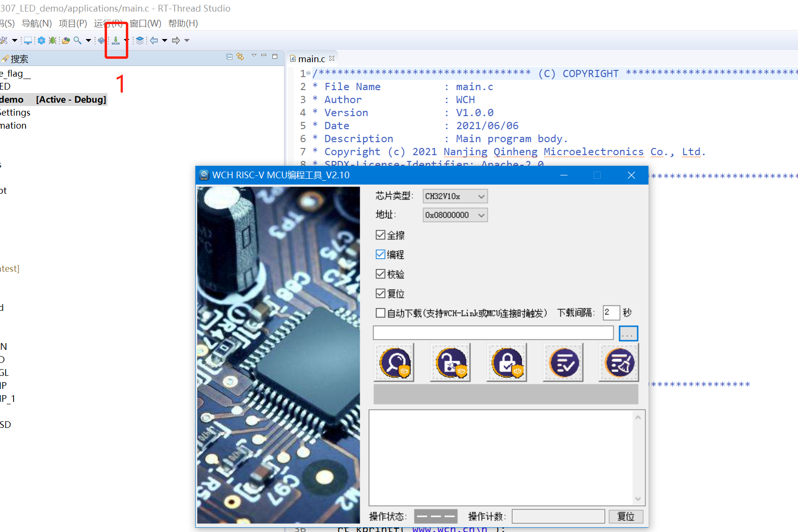Click the date '2021/06/06' text

pos(487,126)
